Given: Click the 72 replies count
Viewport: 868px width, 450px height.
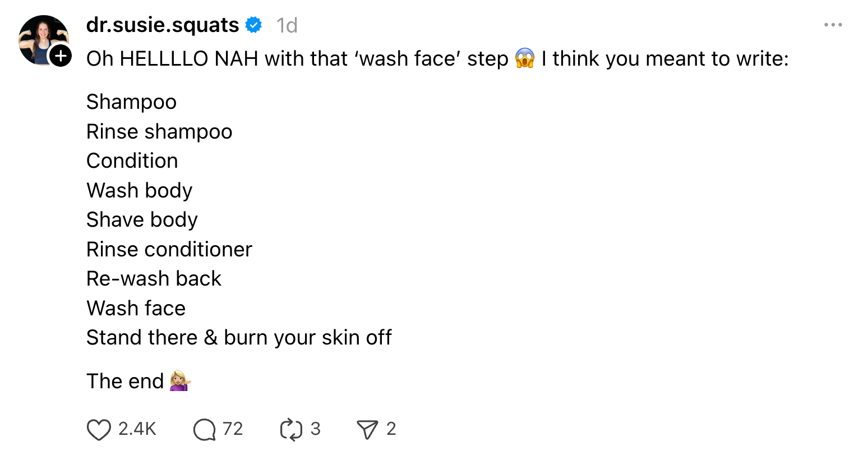Looking at the screenshot, I should pos(233,429).
